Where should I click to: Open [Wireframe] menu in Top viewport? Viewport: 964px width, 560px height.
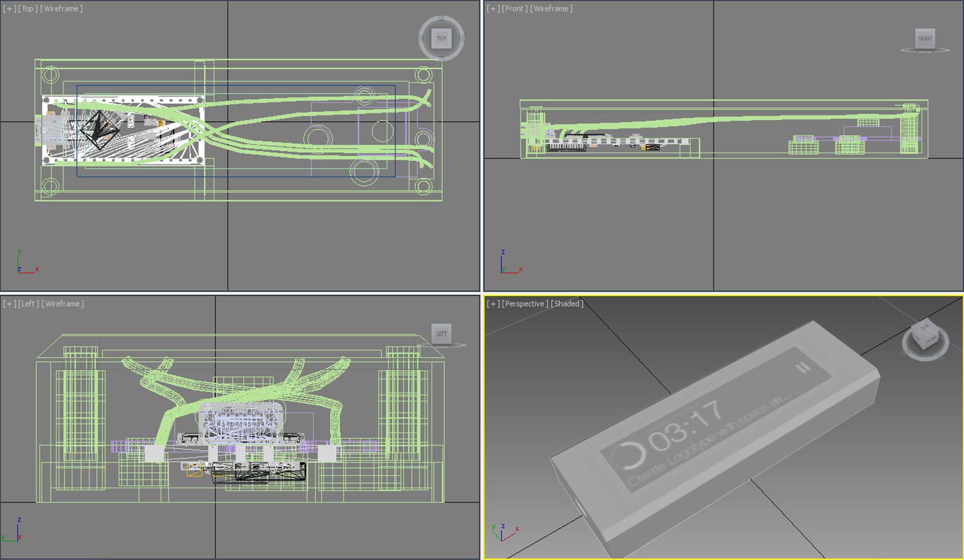[61, 9]
